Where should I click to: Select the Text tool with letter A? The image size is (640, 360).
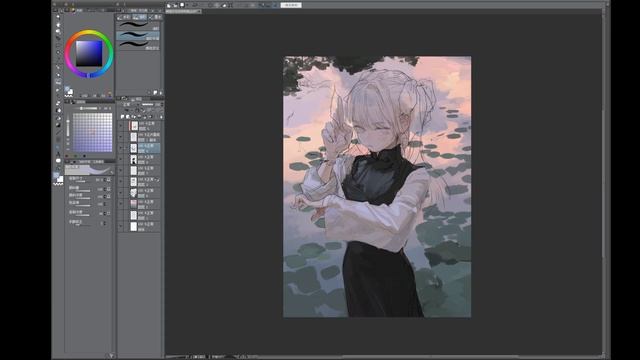pos(58,154)
